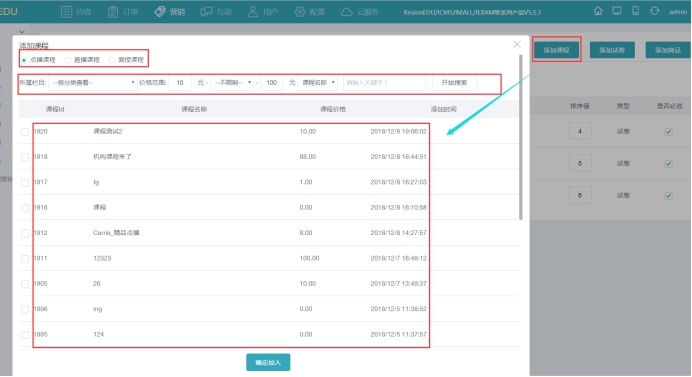The height and width of the screenshot is (377, 692).
Task: Open the 课程名称 search field dropdown
Action: [x=318, y=83]
